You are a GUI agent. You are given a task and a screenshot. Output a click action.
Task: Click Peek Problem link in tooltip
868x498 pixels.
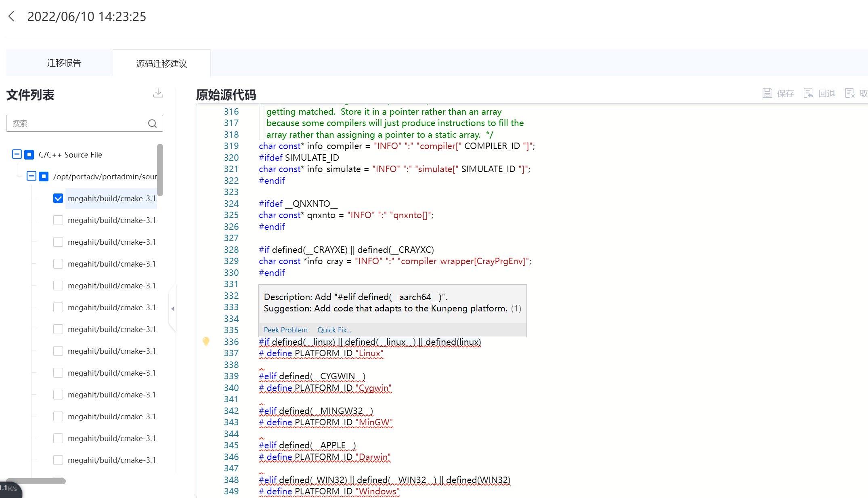point(285,330)
